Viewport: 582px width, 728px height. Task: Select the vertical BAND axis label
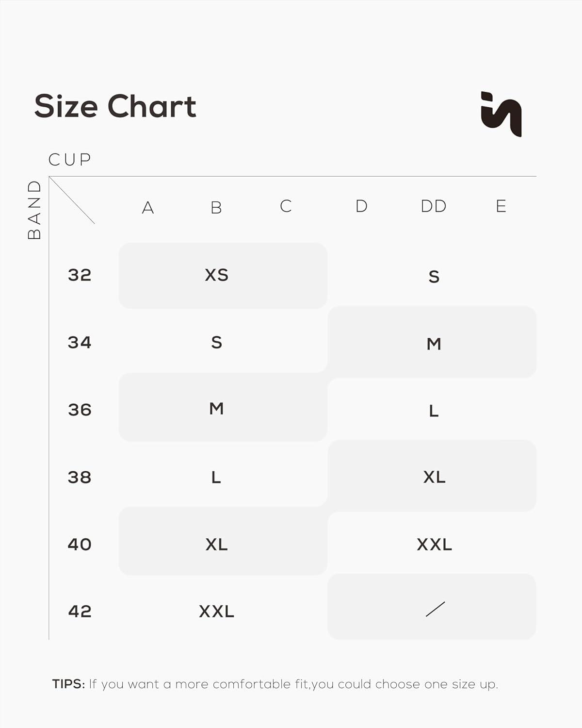[x=34, y=210]
